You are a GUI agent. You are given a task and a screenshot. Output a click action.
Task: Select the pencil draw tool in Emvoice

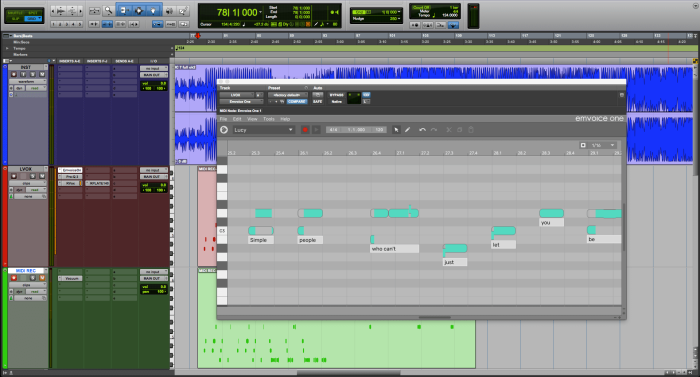(407, 130)
